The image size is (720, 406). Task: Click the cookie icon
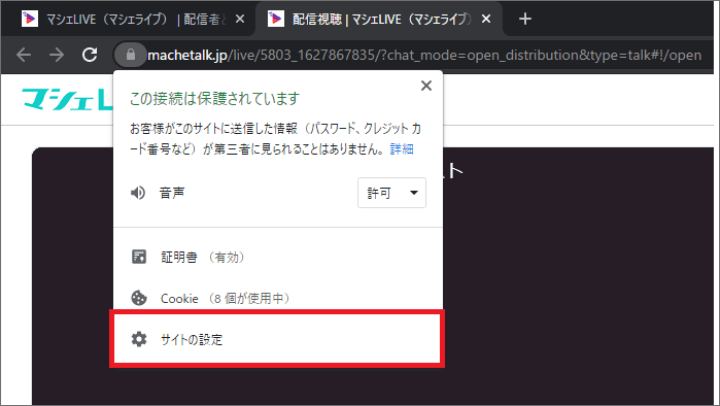point(139,298)
